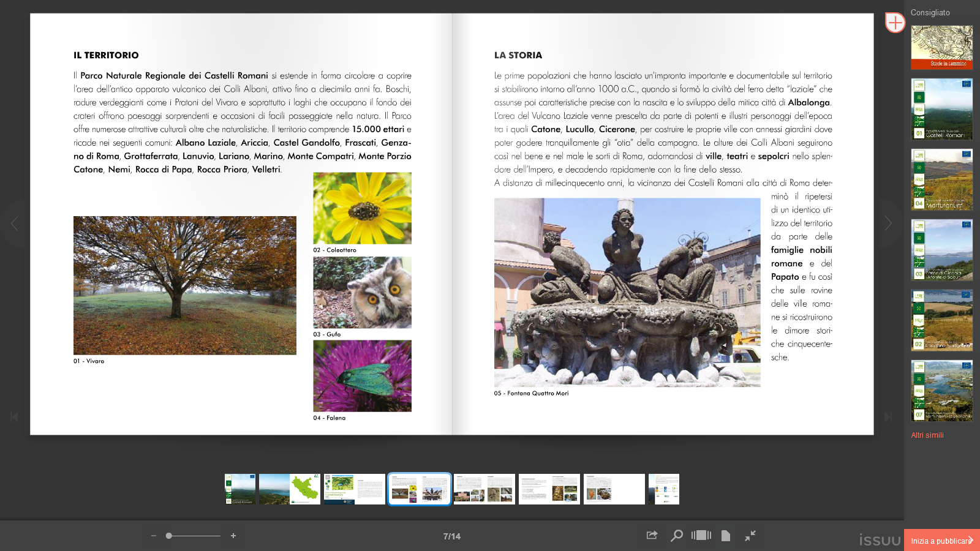Jump to the first page
The height and width of the screenshot is (551, 980).
pos(14,417)
